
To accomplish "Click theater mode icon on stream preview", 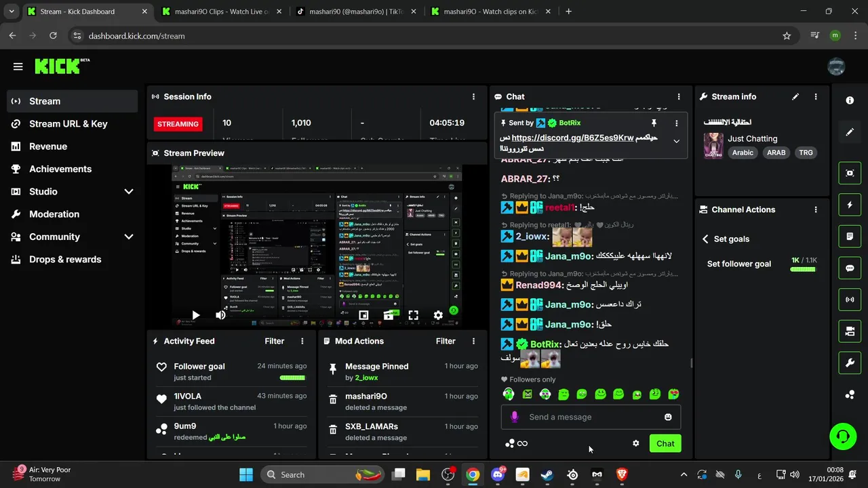I will [389, 315].
